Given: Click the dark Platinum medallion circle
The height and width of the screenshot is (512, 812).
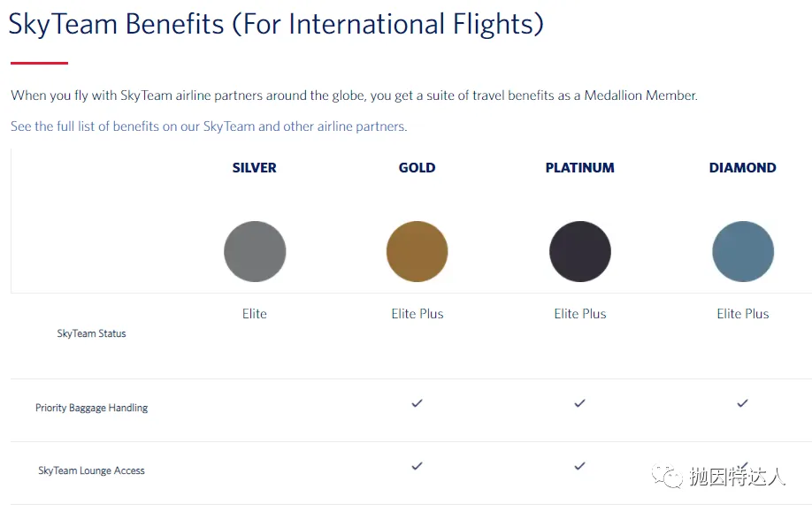Looking at the screenshot, I should (580, 252).
